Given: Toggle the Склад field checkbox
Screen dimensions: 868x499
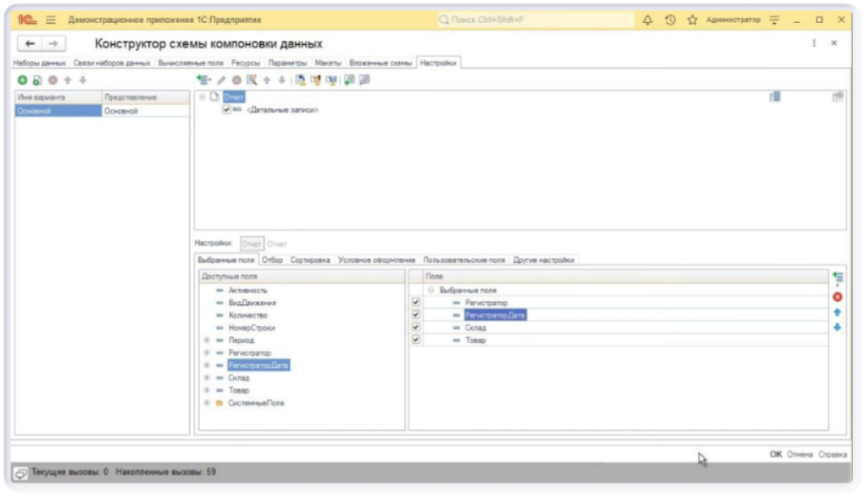Looking at the screenshot, I should (415, 328).
